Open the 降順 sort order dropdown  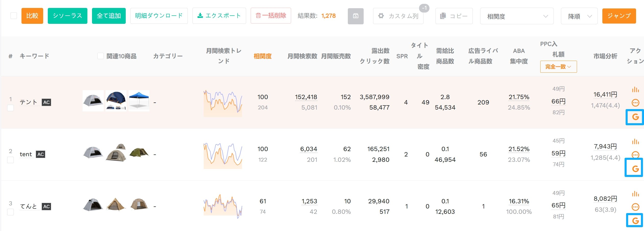pyautogui.click(x=579, y=16)
